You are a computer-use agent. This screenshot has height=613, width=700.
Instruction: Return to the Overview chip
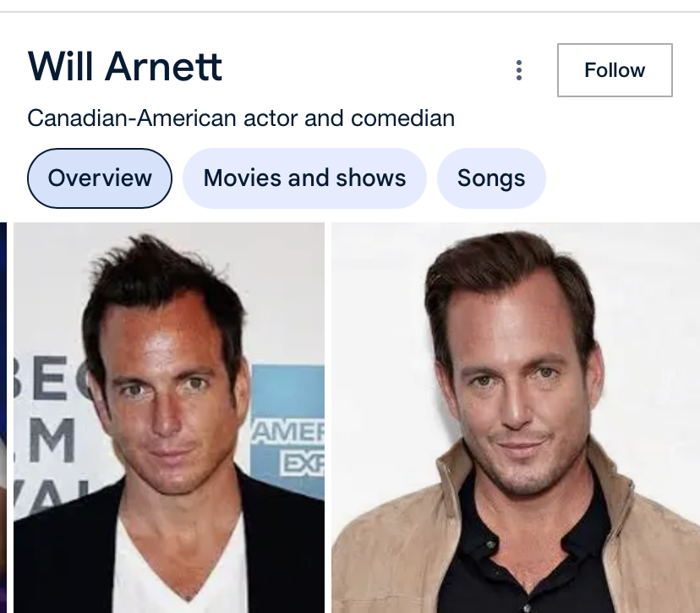click(100, 178)
